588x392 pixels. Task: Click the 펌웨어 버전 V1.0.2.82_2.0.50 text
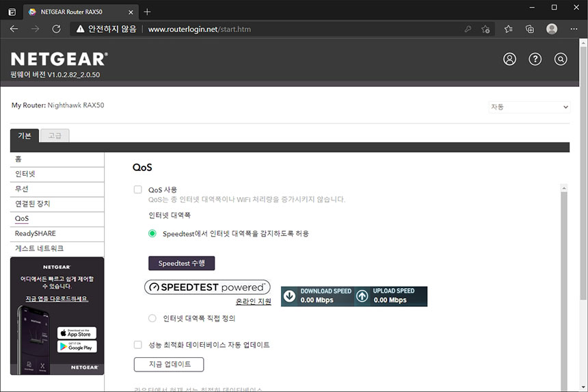55,75
